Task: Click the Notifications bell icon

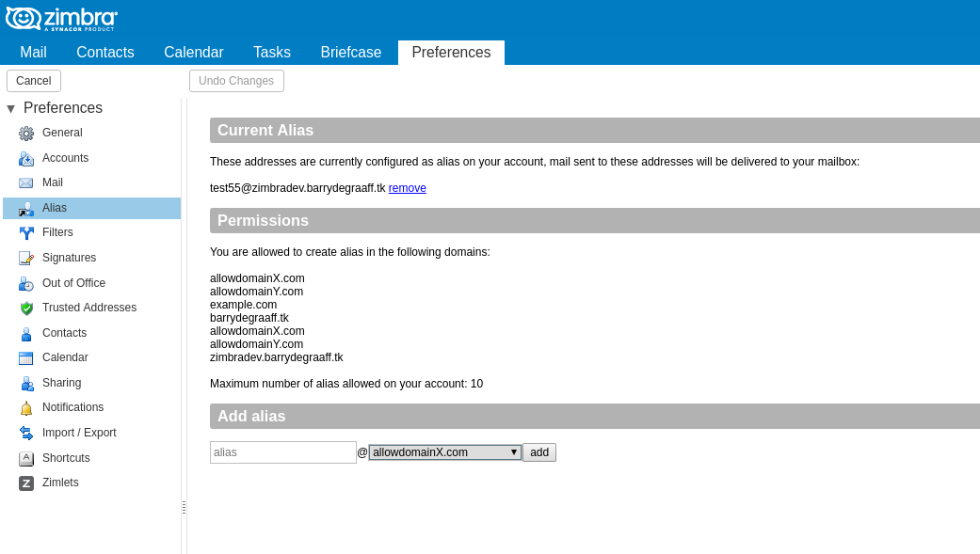Action: (x=26, y=408)
